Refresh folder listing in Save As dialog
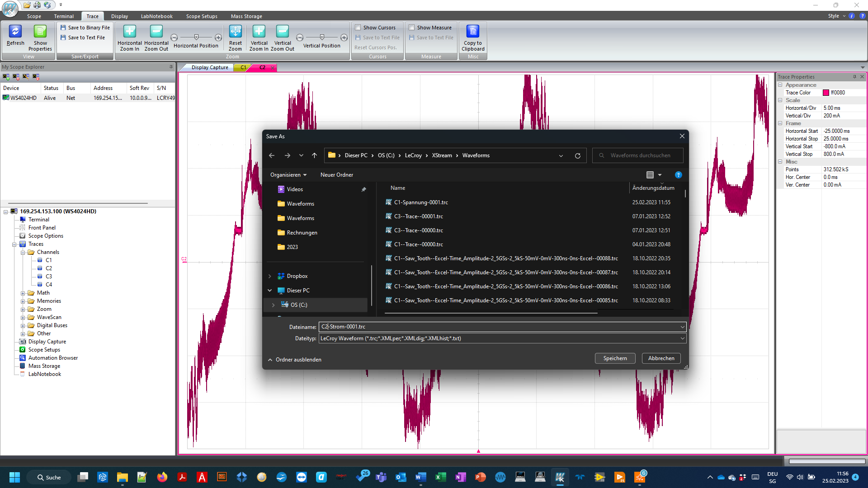Viewport: 868px width, 488px height. (577, 155)
